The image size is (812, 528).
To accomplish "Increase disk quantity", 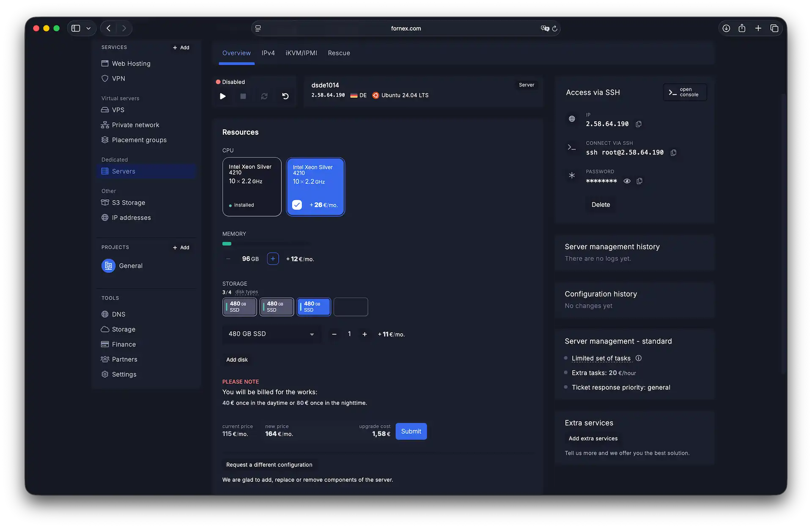I will (x=365, y=334).
